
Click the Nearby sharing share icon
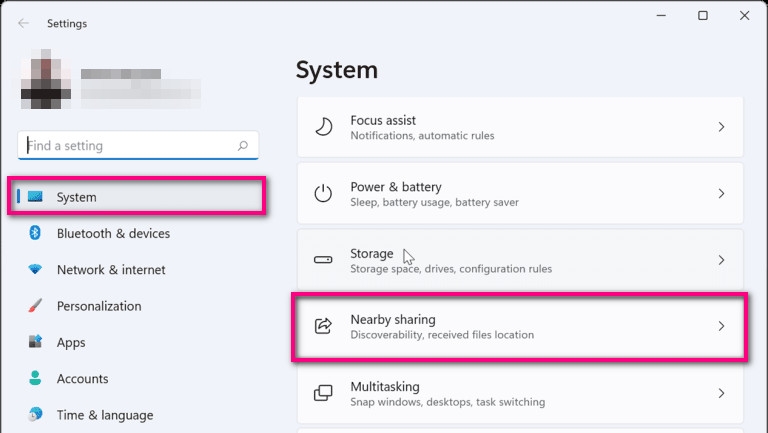pyautogui.click(x=323, y=326)
